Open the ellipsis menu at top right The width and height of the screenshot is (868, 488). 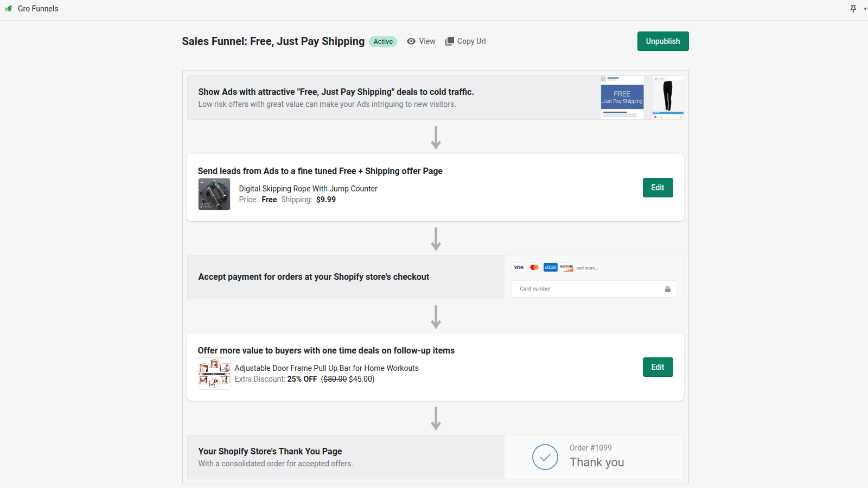(x=865, y=8)
